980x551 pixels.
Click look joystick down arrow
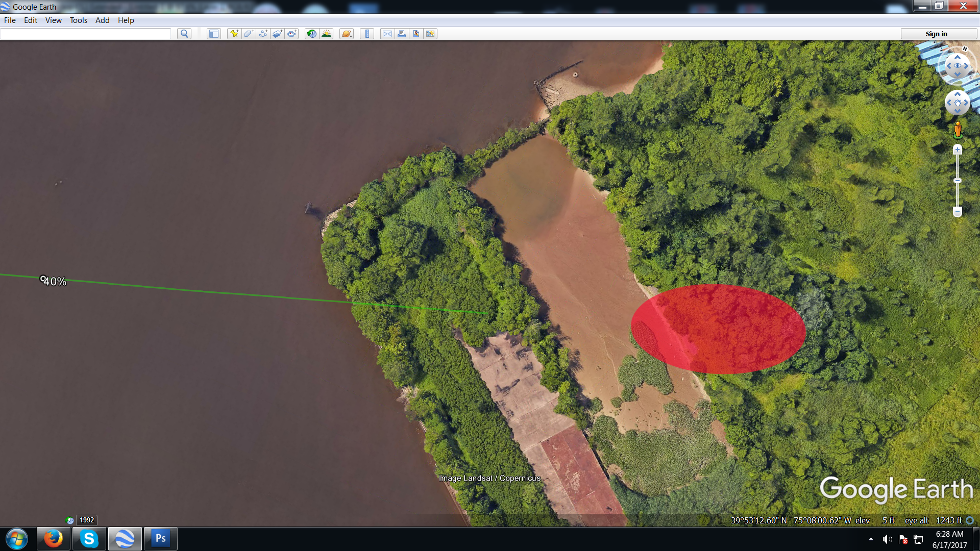pos(958,74)
